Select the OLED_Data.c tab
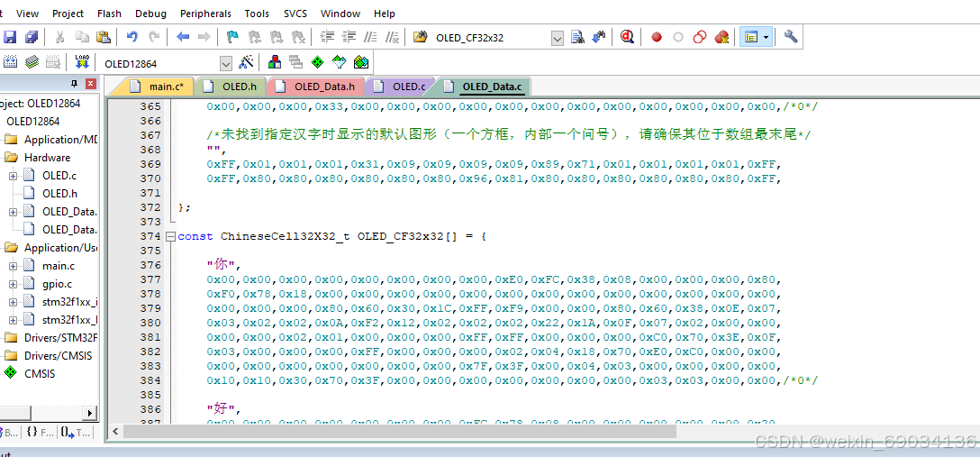 [484, 87]
